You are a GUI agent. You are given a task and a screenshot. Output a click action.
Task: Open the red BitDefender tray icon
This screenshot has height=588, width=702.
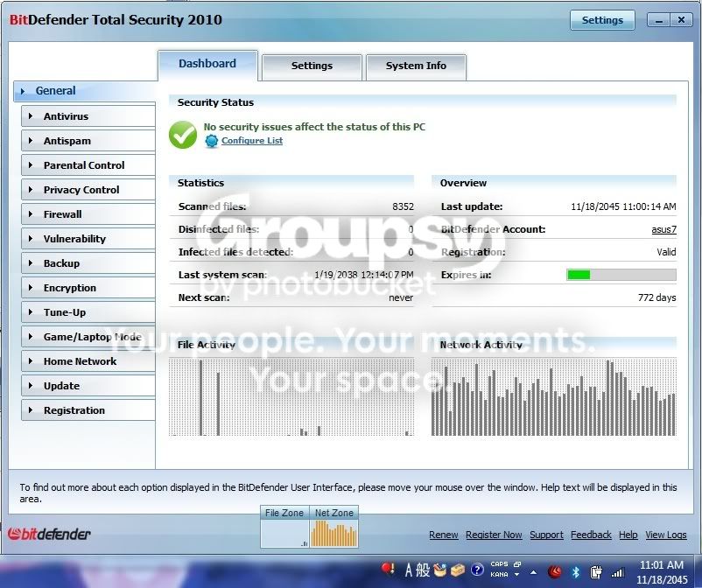pyautogui.click(x=555, y=571)
